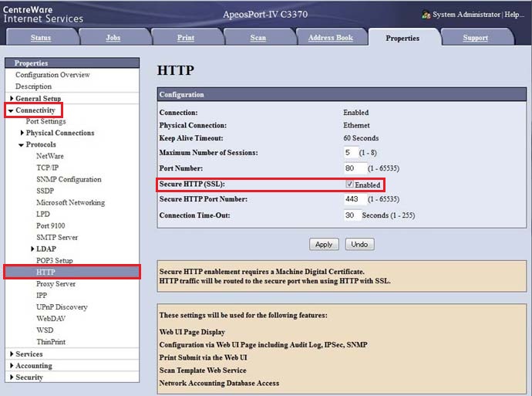Expand the General Setup section
The height and width of the screenshot is (396, 532).
(x=12, y=99)
